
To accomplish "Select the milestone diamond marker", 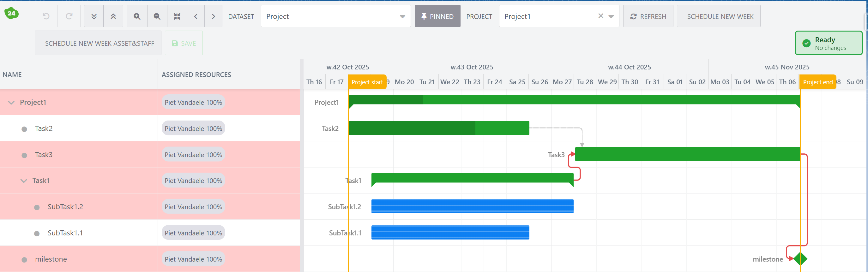I will click(x=800, y=259).
